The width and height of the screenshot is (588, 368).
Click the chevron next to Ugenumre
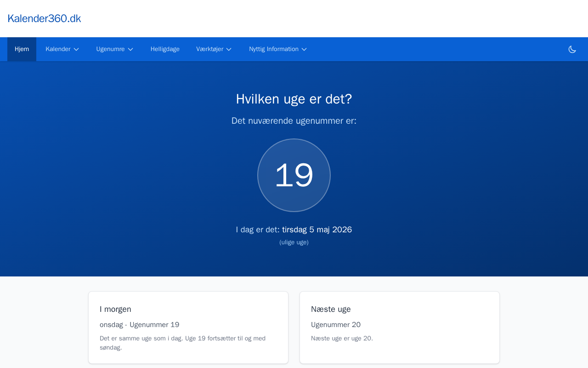[x=130, y=49]
